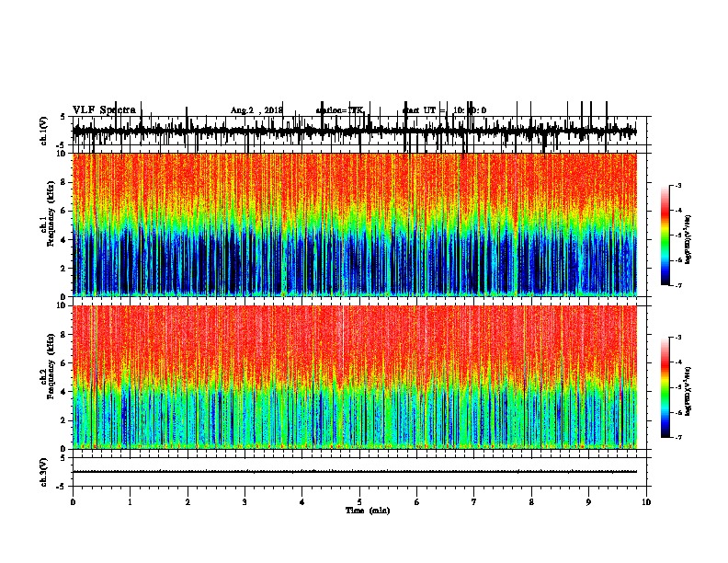Select the start UT time label

444,110
